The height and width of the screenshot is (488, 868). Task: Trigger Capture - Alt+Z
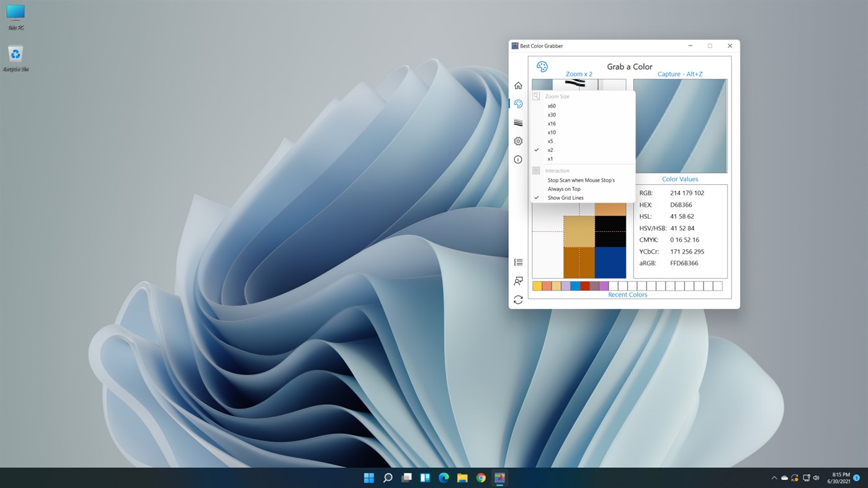679,74
